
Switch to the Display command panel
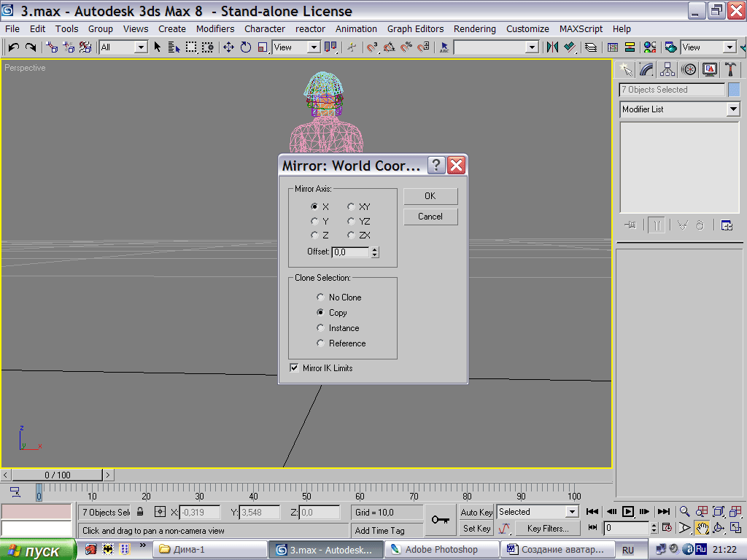point(709,69)
